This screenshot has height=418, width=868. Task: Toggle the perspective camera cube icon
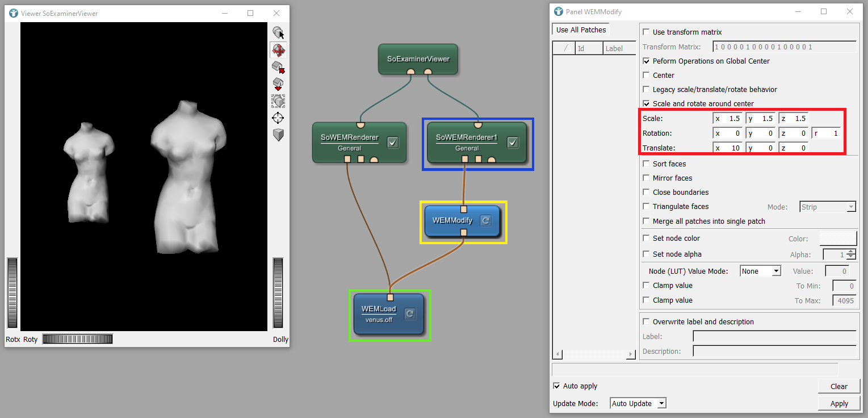point(278,135)
